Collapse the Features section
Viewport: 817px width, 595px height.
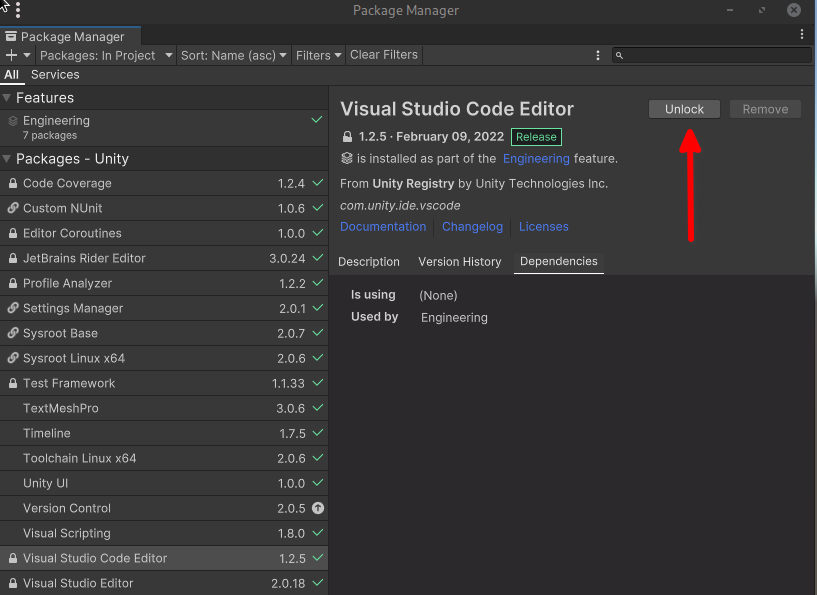(x=8, y=98)
